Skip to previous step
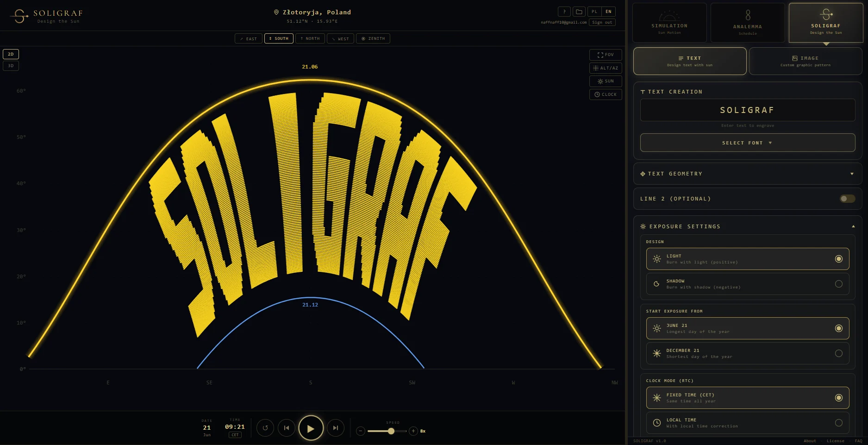The width and height of the screenshot is (868, 445). 287,428
